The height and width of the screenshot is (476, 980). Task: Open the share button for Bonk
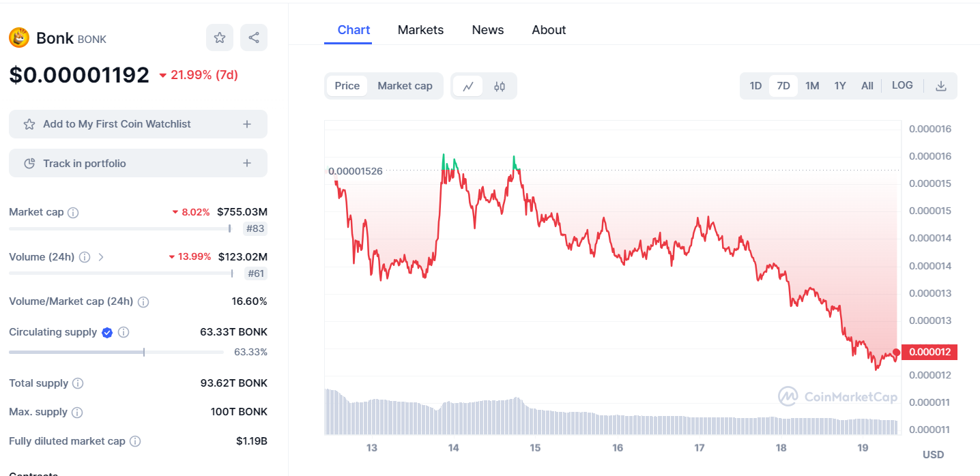(254, 38)
